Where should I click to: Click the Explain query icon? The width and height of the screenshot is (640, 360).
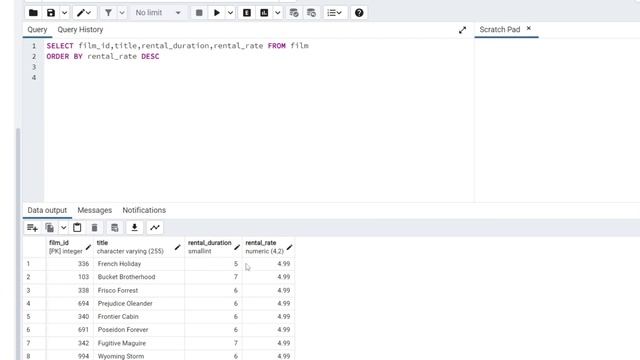(247, 13)
